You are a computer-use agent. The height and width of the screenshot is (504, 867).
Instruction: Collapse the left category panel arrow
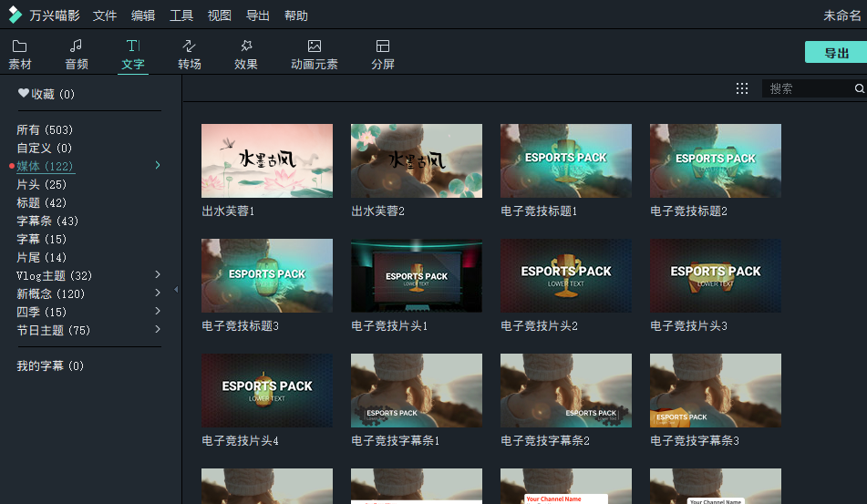176,289
